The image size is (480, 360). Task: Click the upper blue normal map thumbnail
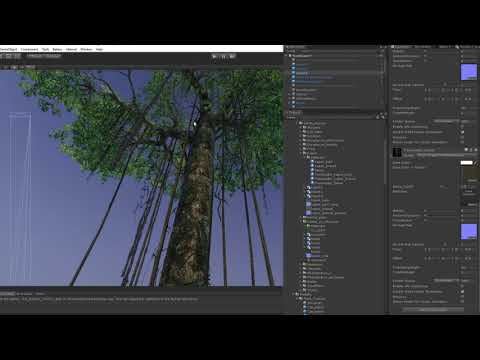(469, 72)
